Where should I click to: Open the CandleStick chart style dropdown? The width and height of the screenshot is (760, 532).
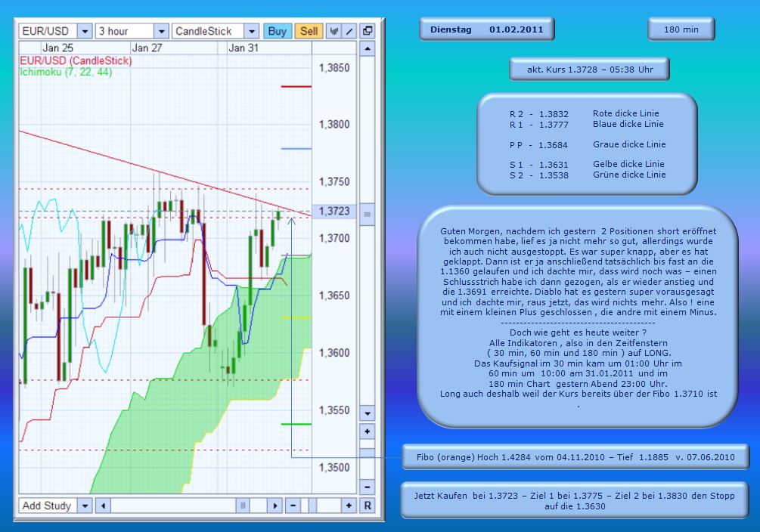251,31
